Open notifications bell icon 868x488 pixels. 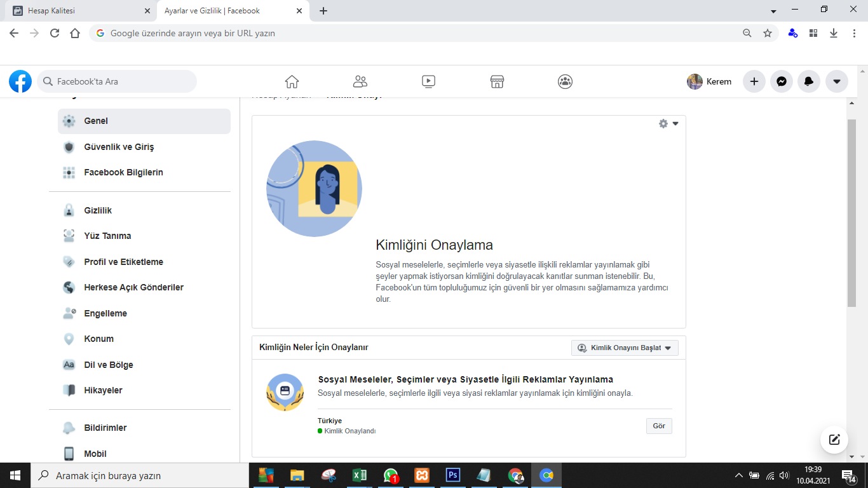click(x=809, y=81)
